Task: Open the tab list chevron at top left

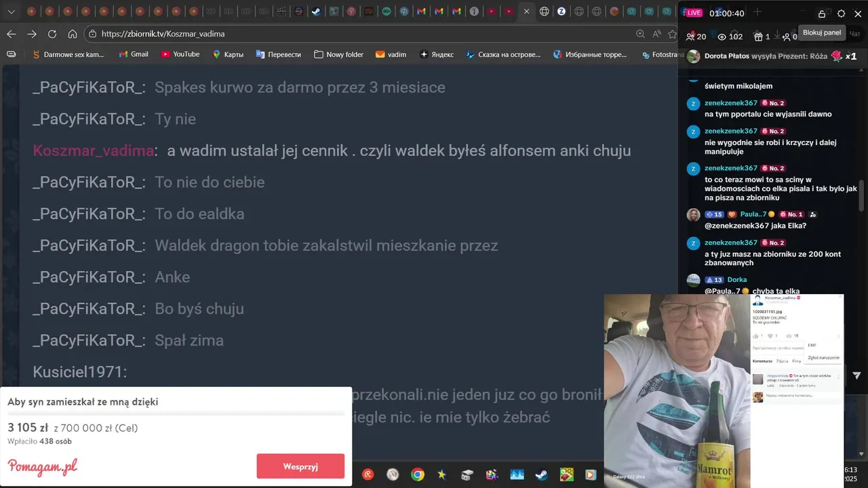Action: [11, 12]
